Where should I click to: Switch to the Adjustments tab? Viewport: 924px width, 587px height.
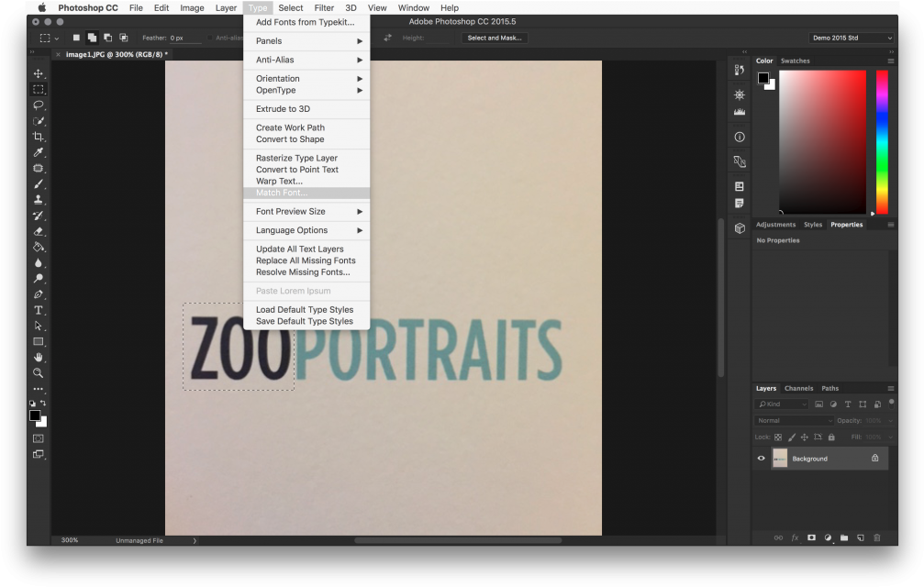(x=775, y=225)
